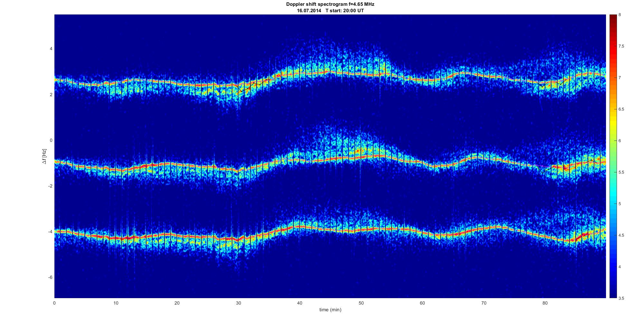Click the x-axis tick label '50'
Image resolution: width=644 pixels, height=320 pixels.
coord(361,303)
